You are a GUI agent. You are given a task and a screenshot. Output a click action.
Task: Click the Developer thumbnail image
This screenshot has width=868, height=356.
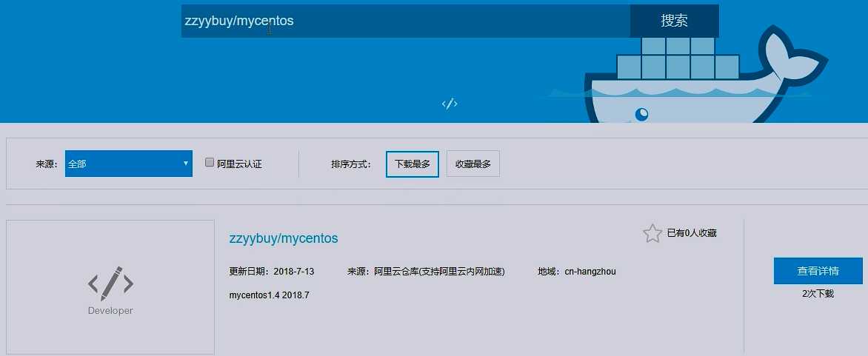(x=110, y=287)
